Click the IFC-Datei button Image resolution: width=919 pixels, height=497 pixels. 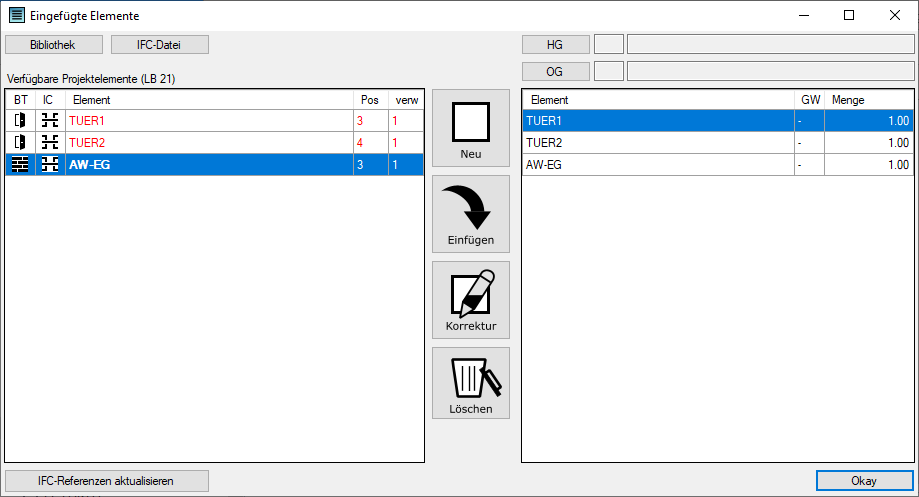[x=159, y=45]
